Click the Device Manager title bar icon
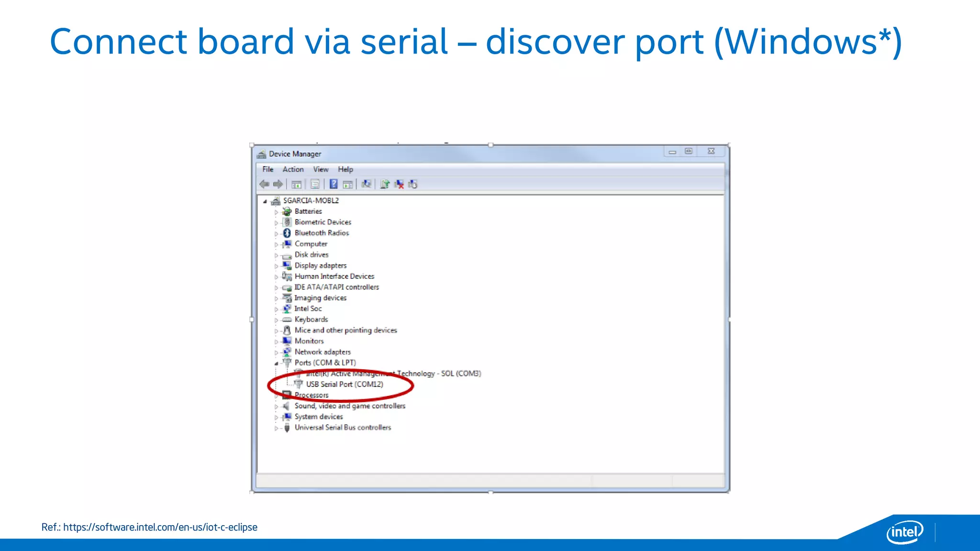This screenshot has height=551, width=980. 261,154
